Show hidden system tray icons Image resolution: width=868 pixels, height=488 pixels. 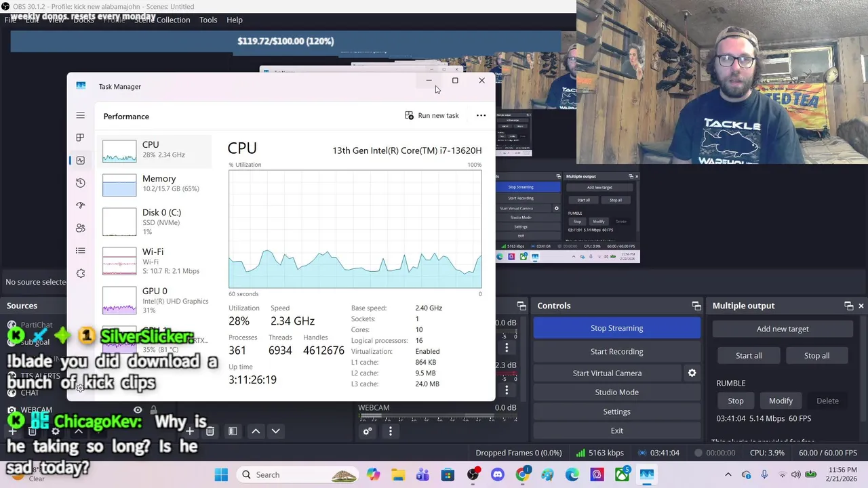coord(728,474)
